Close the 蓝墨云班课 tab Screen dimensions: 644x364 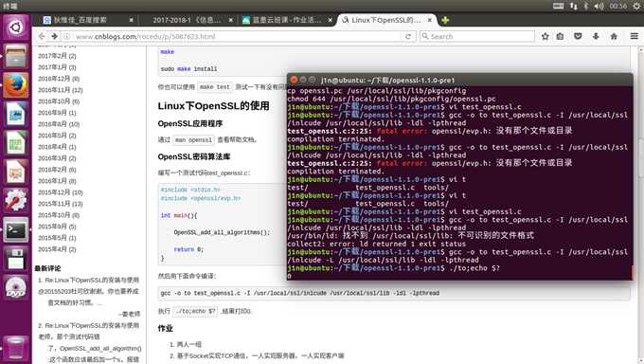pos(331,20)
